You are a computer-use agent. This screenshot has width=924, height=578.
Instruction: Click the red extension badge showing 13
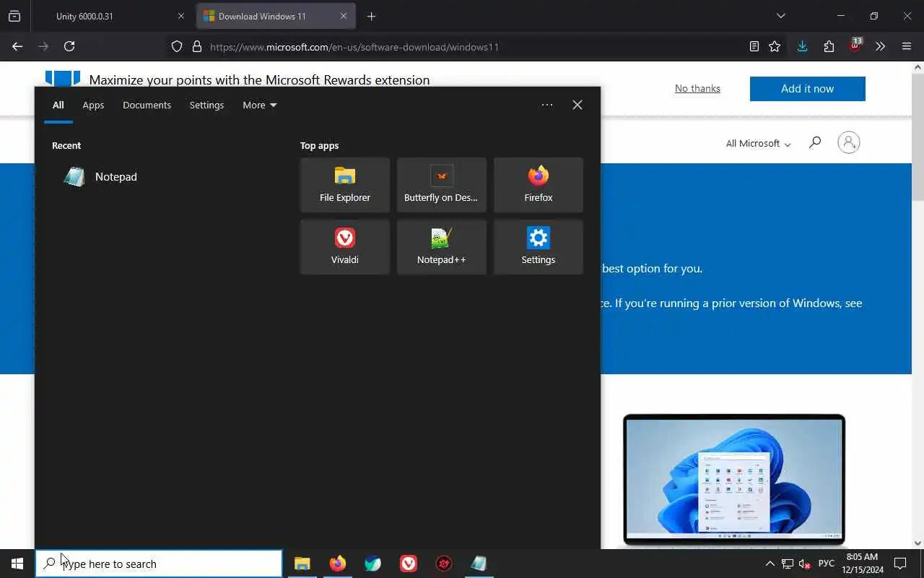(855, 46)
